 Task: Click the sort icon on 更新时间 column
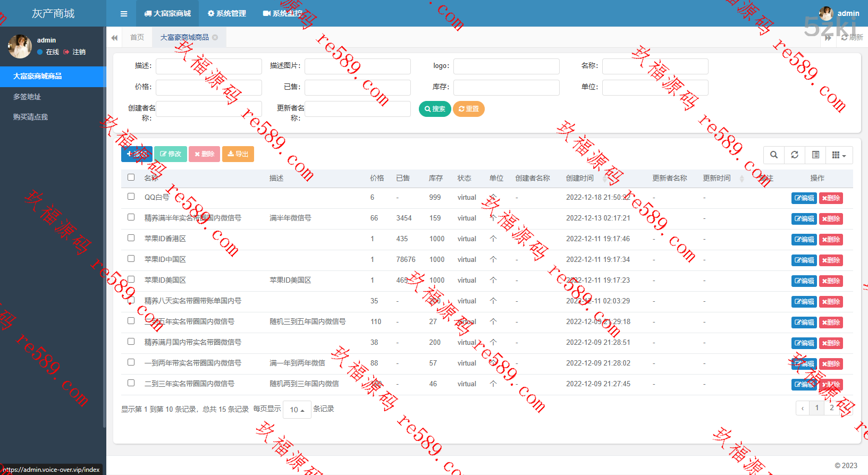pos(742,179)
